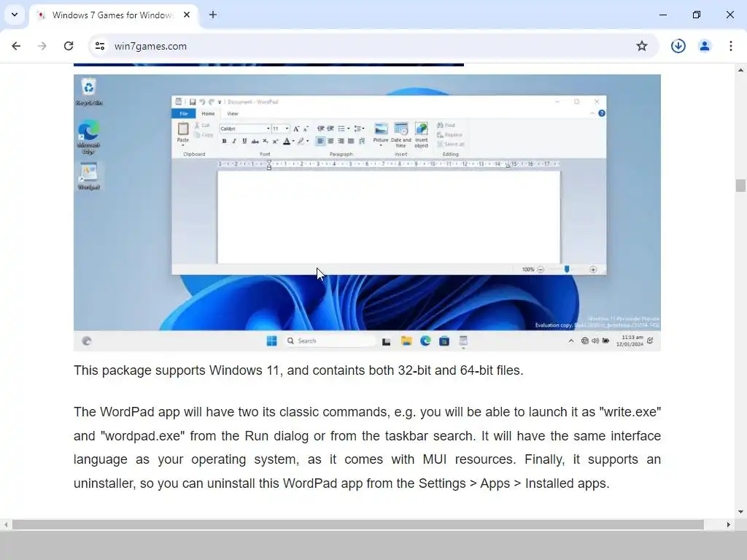Toggle Strikethrough in pictured WordPad ribbon
Viewport: 747px width, 560px height.
[255, 141]
